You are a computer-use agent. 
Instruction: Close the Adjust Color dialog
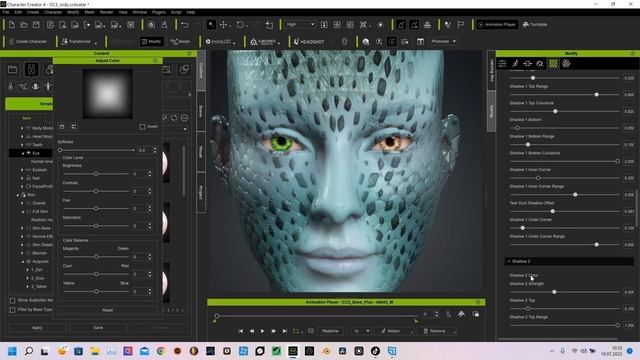coord(156,60)
